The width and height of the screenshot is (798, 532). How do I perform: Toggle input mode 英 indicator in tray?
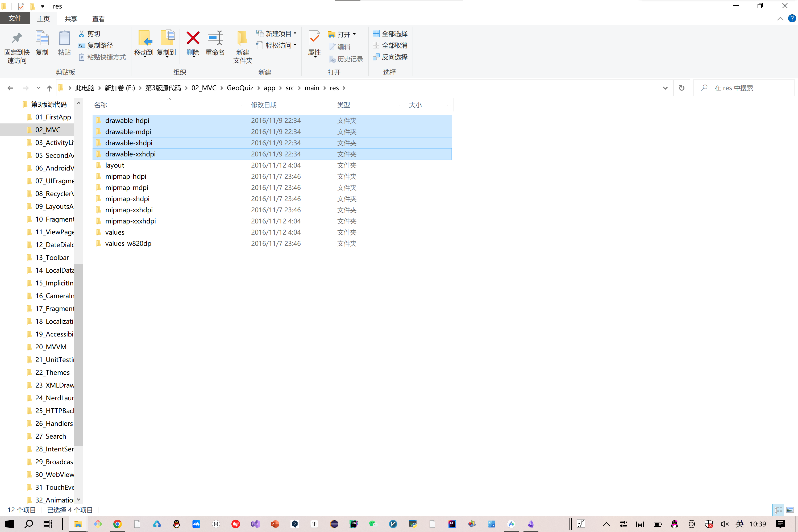[740, 524]
